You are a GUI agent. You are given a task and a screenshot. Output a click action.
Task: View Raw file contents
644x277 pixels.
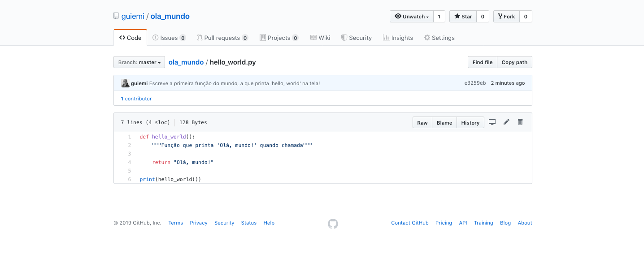[x=422, y=122]
